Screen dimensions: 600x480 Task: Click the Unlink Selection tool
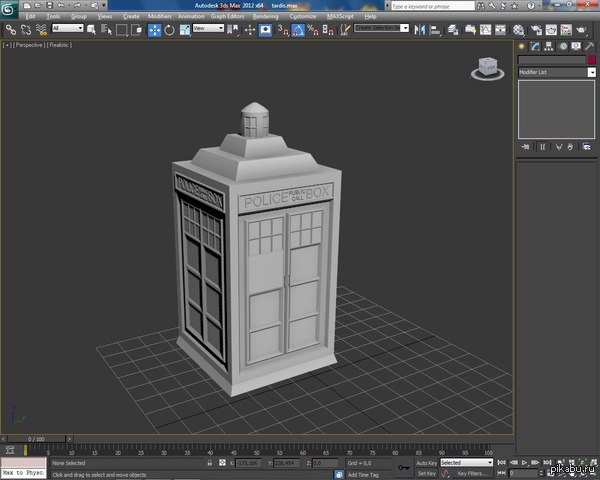[x=26, y=29]
